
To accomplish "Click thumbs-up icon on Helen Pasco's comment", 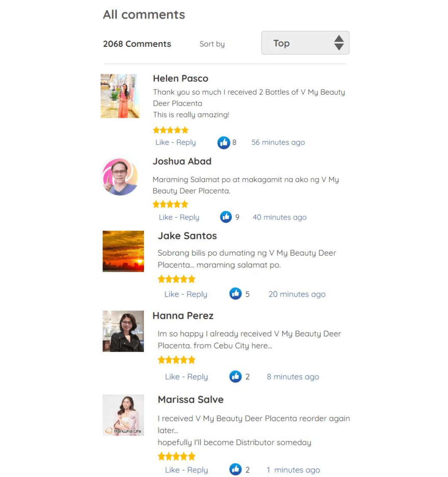I will pos(224,143).
